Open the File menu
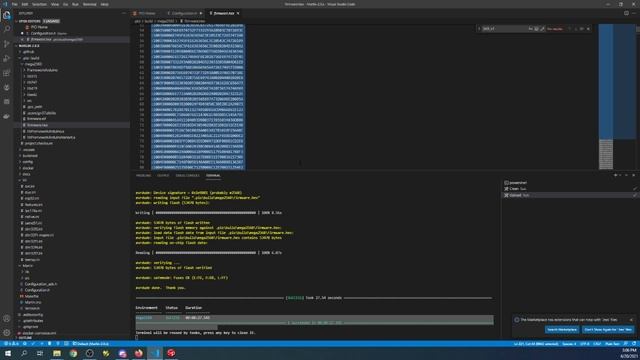640x360 pixels. (x=14, y=4)
